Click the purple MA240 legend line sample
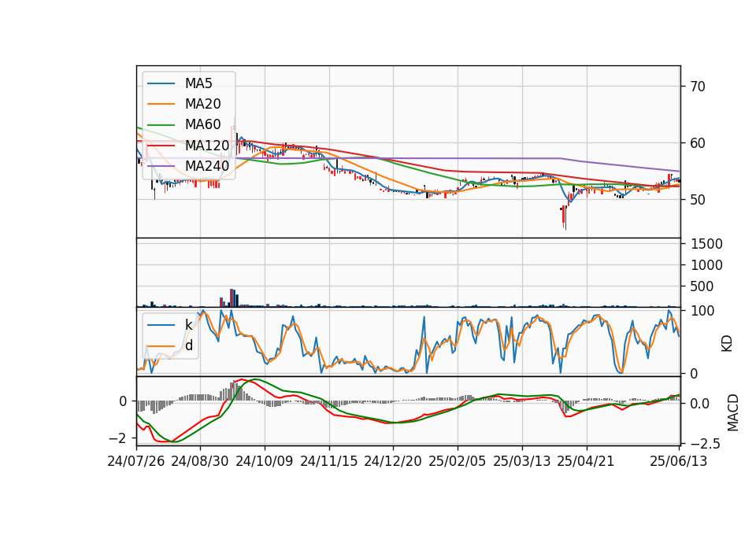Viewport: 756px width, 543px height. click(161, 166)
